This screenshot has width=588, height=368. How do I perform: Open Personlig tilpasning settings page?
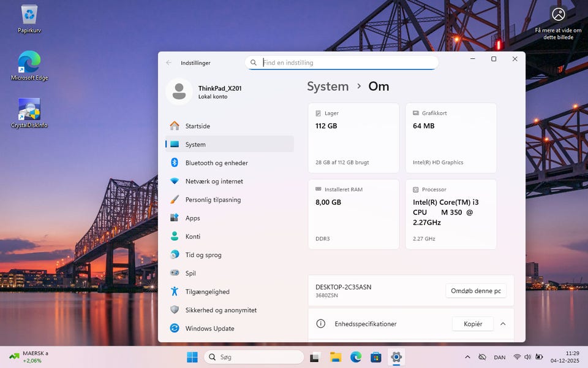click(x=213, y=200)
